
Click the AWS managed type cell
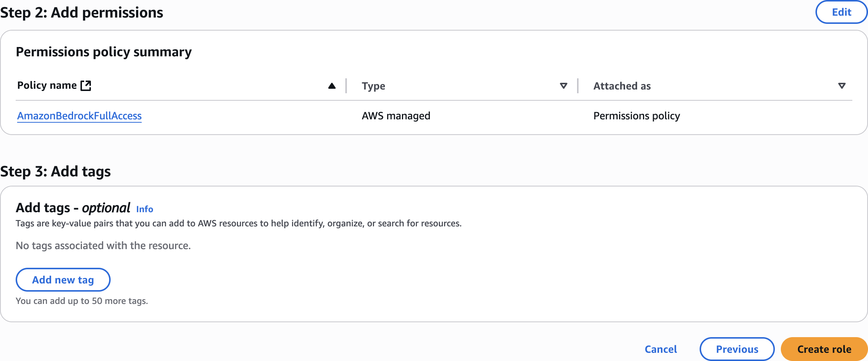click(x=396, y=116)
